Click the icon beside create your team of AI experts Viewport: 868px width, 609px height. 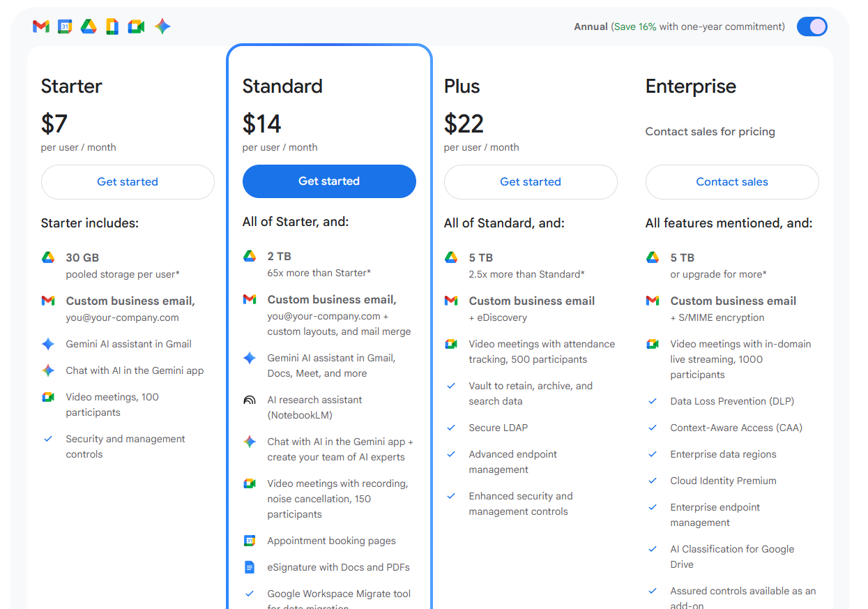tap(250, 442)
